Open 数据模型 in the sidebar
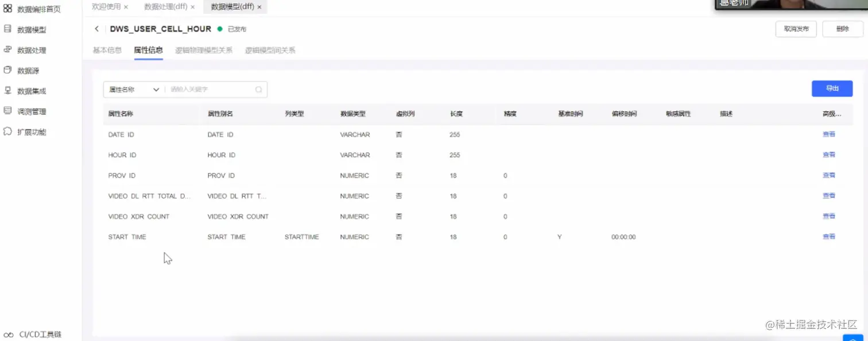 (x=32, y=29)
